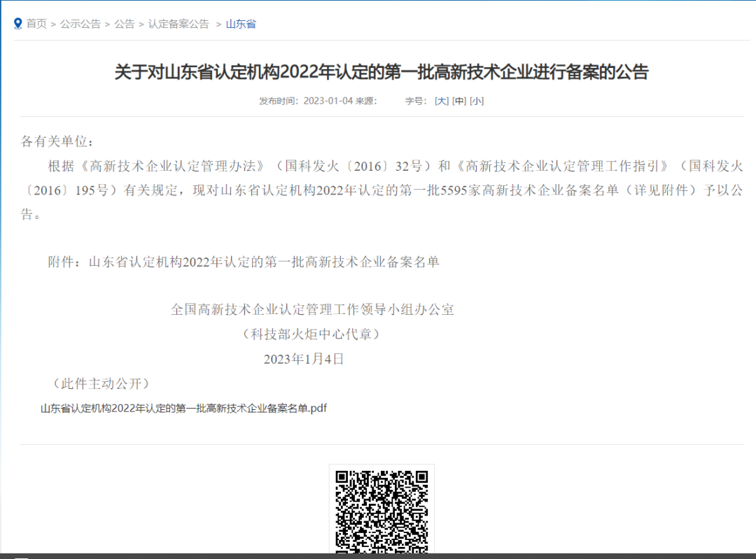Go to 首页 in the breadcrumb
Image resolution: width=756 pixels, height=559 pixels.
pyautogui.click(x=36, y=24)
